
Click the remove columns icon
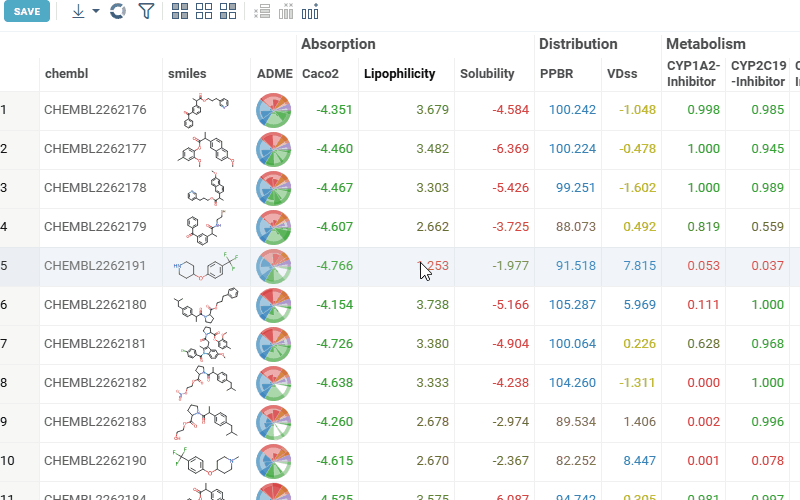pyautogui.click(x=286, y=12)
